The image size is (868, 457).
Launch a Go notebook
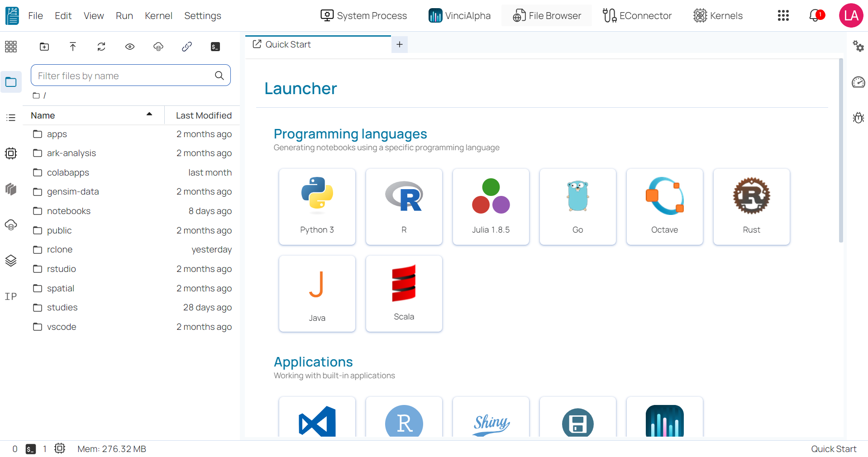coord(578,207)
